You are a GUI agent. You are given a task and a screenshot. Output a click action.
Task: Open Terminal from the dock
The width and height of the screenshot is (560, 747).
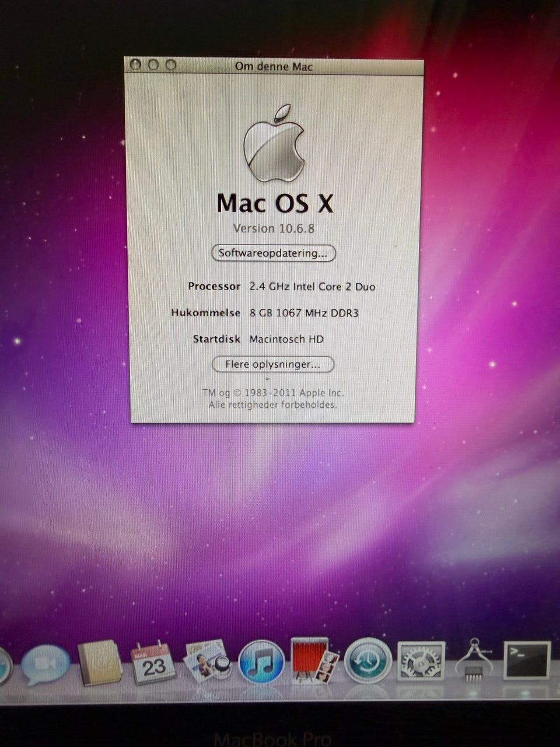(527, 660)
